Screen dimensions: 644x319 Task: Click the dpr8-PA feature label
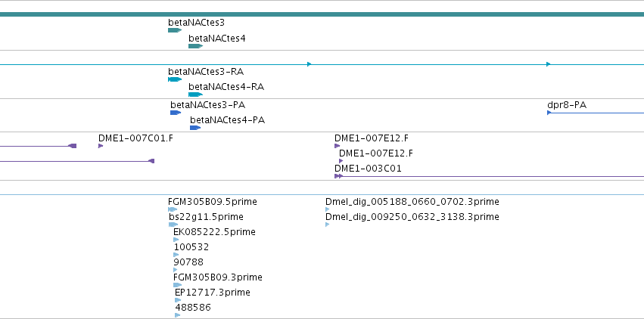click(x=567, y=105)
